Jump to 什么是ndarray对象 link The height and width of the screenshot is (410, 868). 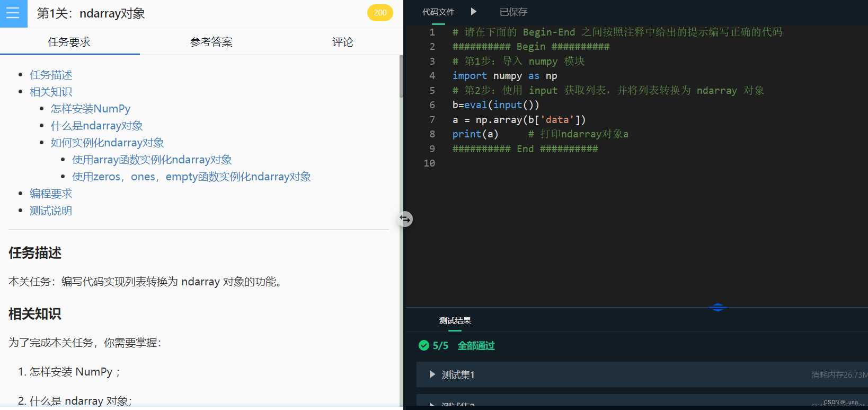click(x=97, y=126)
